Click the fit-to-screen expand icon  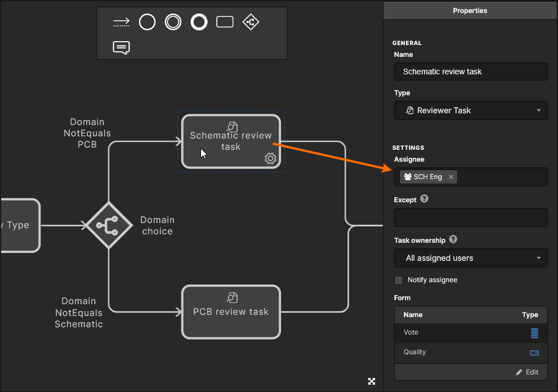point(372,381)
